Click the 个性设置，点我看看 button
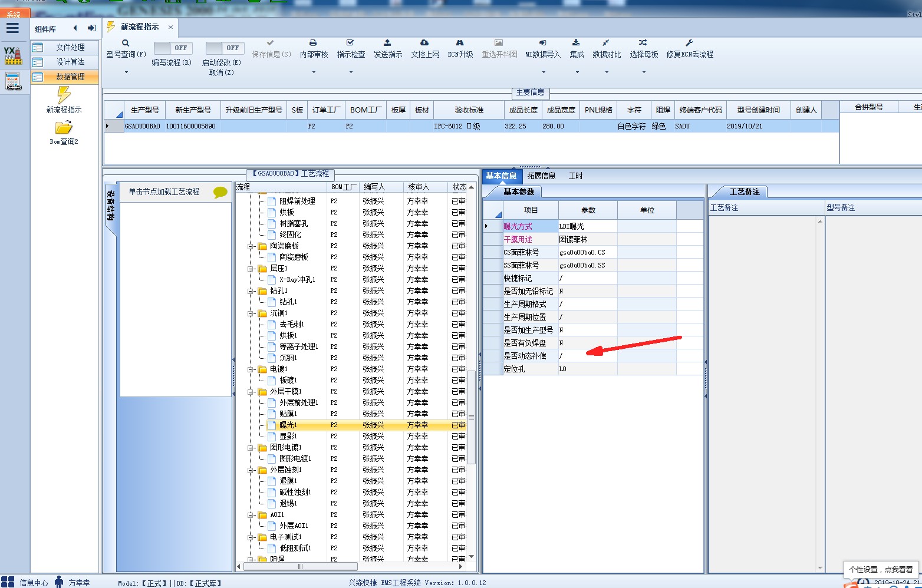 pyautogui.click(x=881, y=570)
